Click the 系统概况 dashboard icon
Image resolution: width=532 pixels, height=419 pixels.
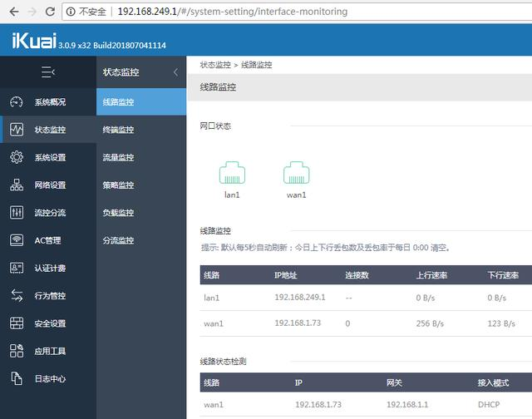click(17, 102)
